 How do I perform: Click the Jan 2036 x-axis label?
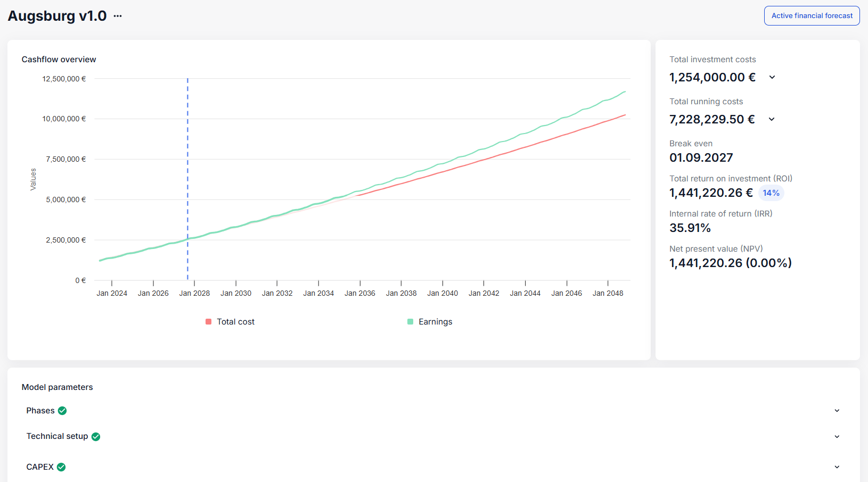coord(360,293)
